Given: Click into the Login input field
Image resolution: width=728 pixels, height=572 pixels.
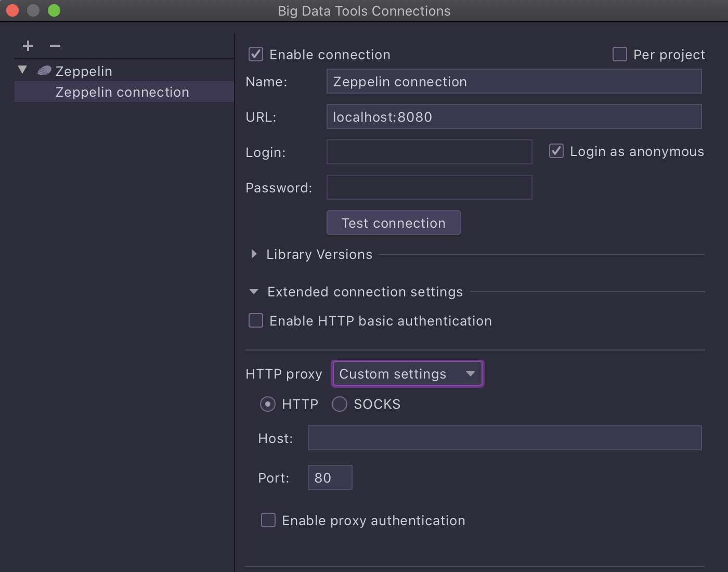Looking at the screenshot, I should [430, 152].
